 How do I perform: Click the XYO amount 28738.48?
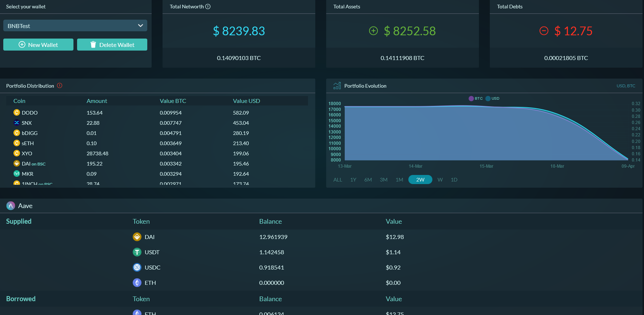(97, 153)
